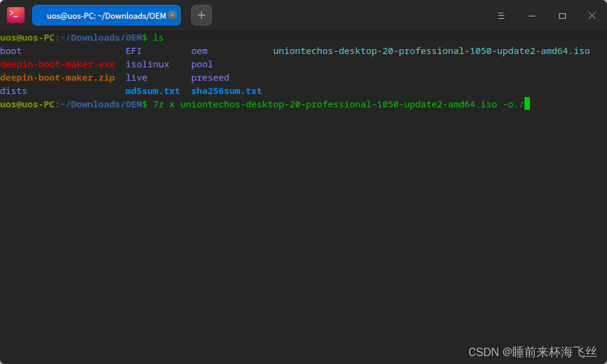Click the sha256sum.txt file entry
Image resolution: width=607 pixels, height=364 pixels.
pos(226,91)
